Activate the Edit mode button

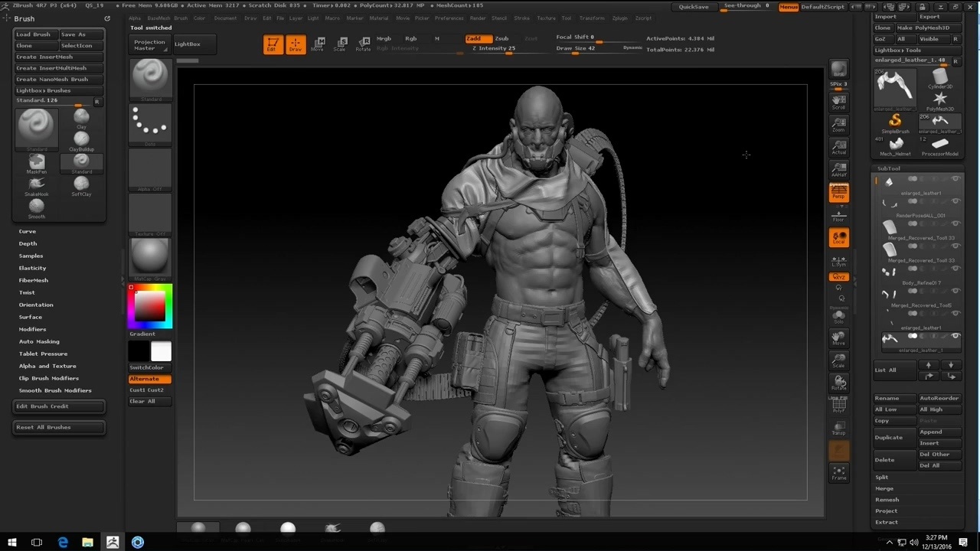[273, 44]
